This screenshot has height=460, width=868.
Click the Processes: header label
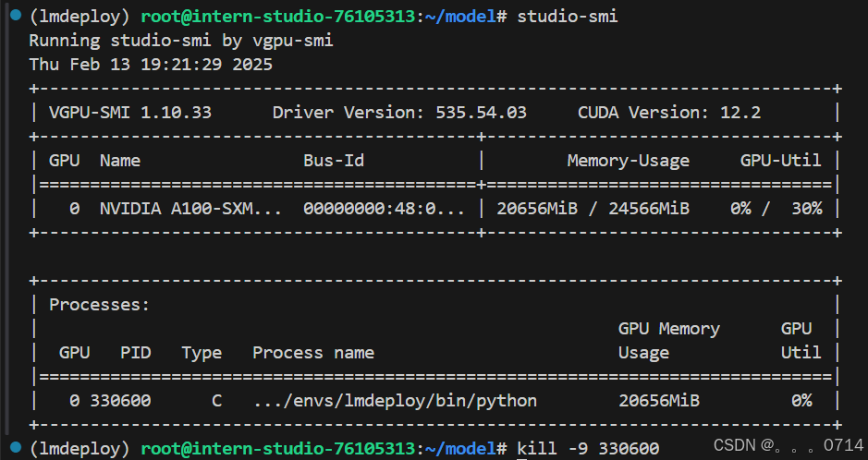pos(99,305)
